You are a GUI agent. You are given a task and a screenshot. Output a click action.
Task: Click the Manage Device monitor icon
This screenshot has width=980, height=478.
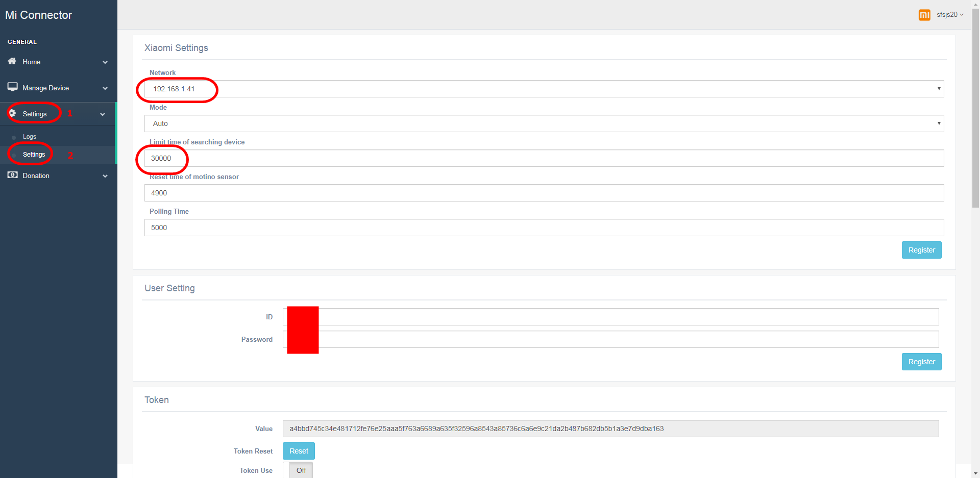click(x=12, y=87)
